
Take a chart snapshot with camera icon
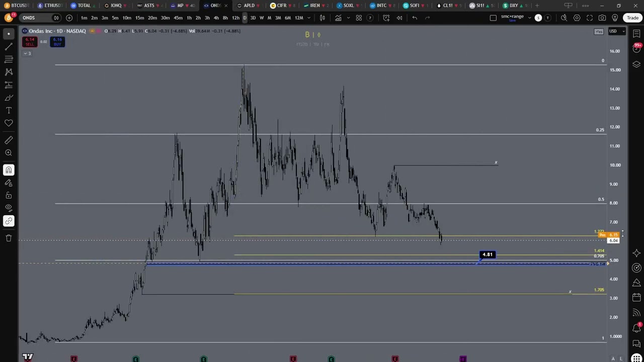[x=602, y=18]
